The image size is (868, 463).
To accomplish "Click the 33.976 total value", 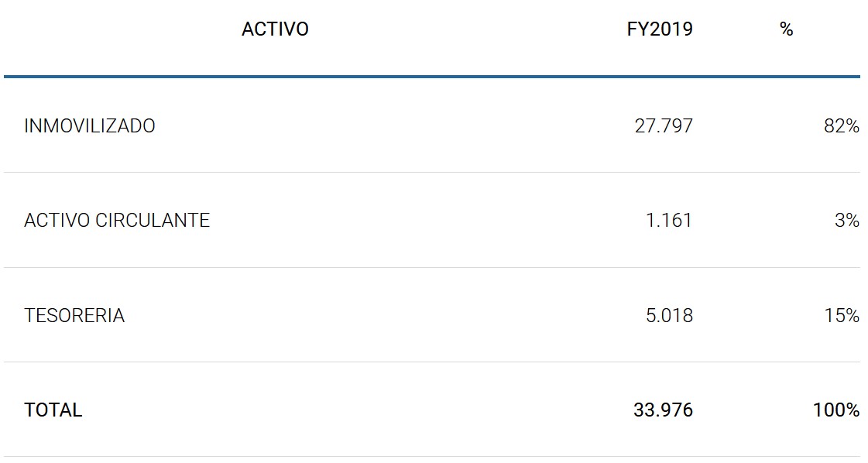I will [663, 410].
